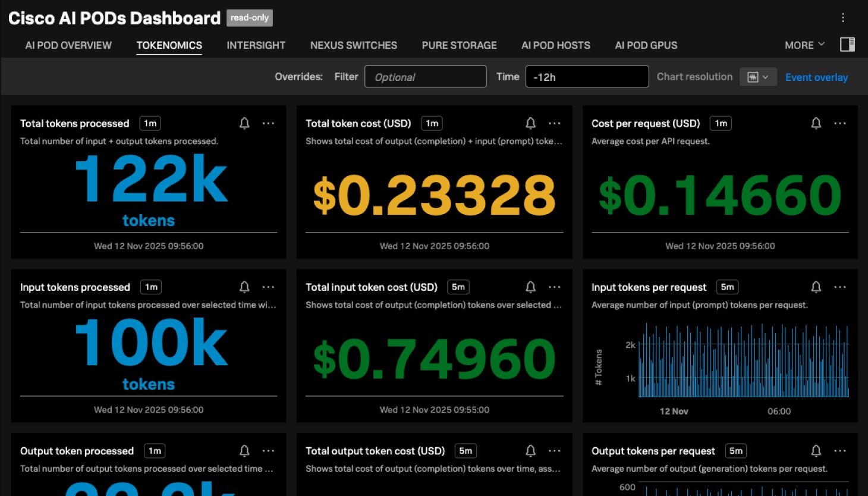Click the 100k input tokens value
The width and height of the screenshot is (868, 496).
coord(151,343)
